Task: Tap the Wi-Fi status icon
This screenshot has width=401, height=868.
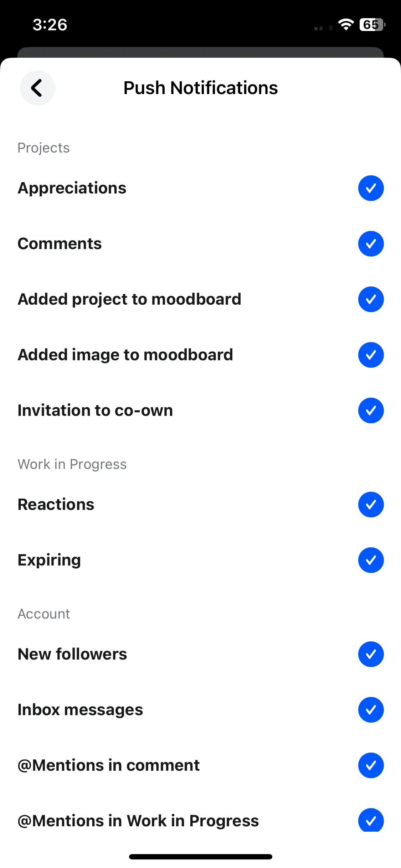Action: tap(346, 25)
